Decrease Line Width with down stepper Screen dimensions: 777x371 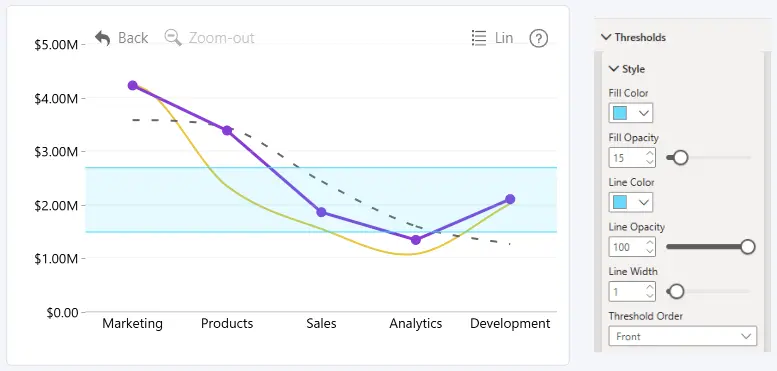(650, 296)
